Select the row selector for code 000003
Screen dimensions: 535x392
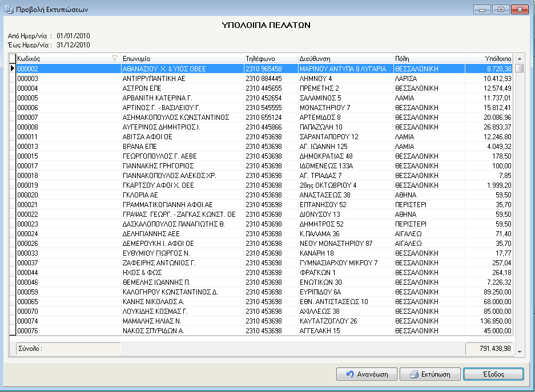(13, 78)
